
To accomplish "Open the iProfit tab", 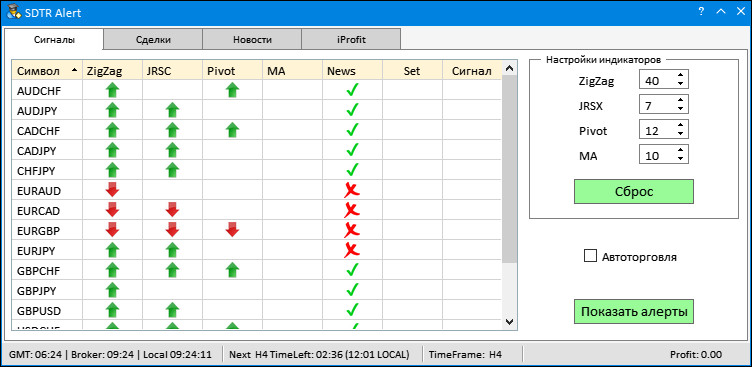I will coord(351,39).
